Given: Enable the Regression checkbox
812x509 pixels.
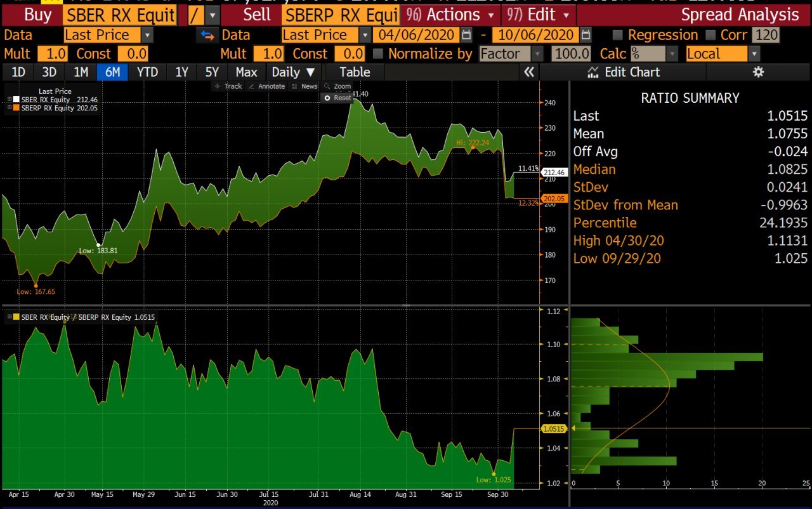Looking at the screenshot, I should coord(617,36).
